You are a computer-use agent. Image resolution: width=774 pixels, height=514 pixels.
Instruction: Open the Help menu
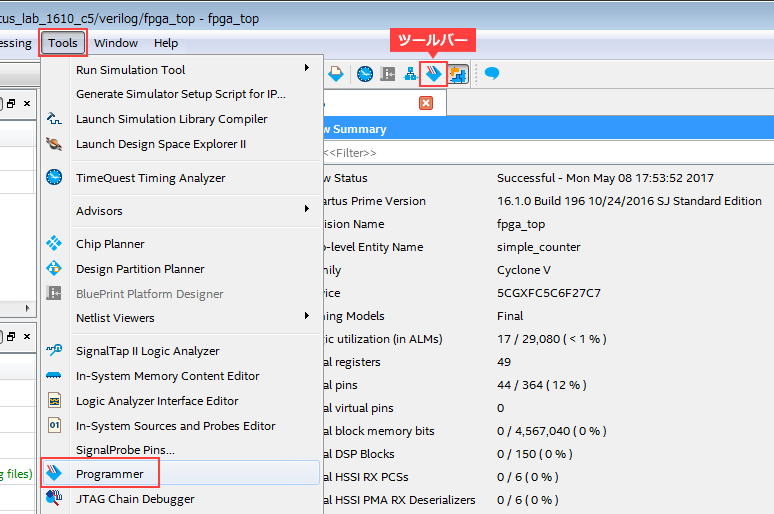coord(166,43)
